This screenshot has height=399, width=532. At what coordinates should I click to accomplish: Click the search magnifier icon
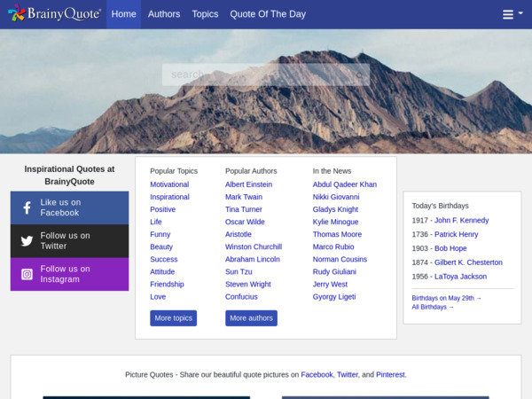point(360,75)
